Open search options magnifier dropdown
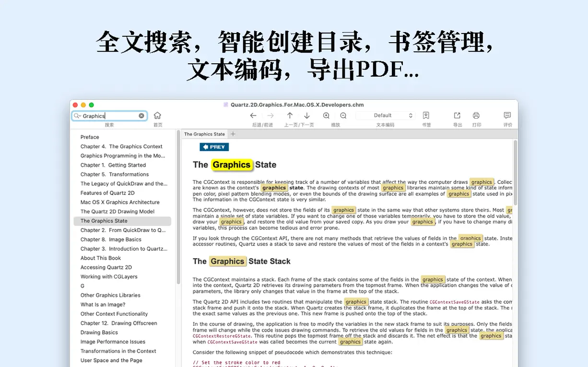The image size is (588, 367). (x=77, y=116)
